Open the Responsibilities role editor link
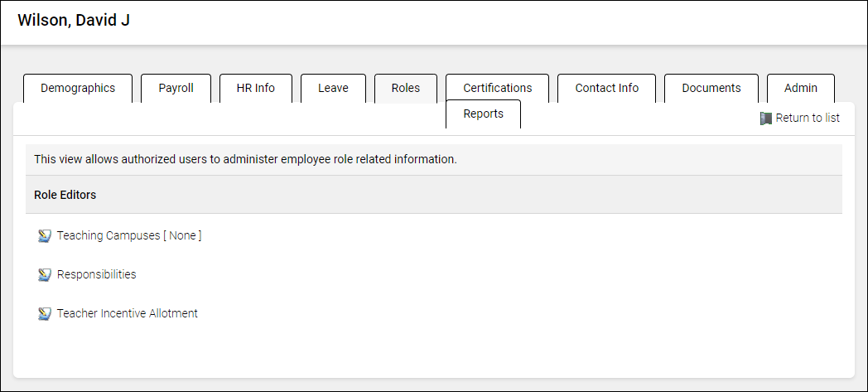The height and width of the screenshot is (392, 868). click(x=96, y=274)
